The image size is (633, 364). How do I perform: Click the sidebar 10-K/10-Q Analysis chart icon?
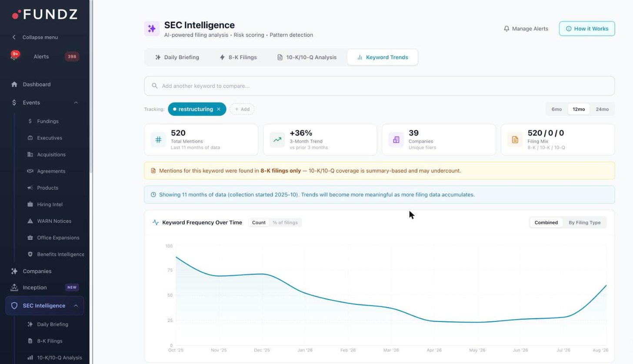point(30,357)
